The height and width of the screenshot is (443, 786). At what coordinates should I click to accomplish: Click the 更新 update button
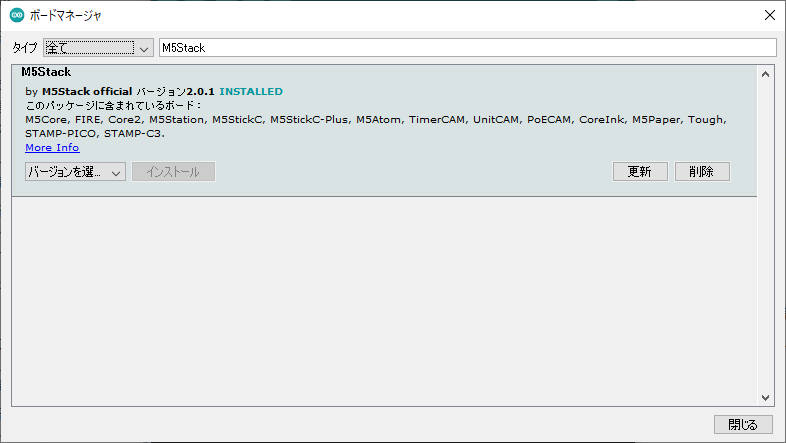pos(640,171)
